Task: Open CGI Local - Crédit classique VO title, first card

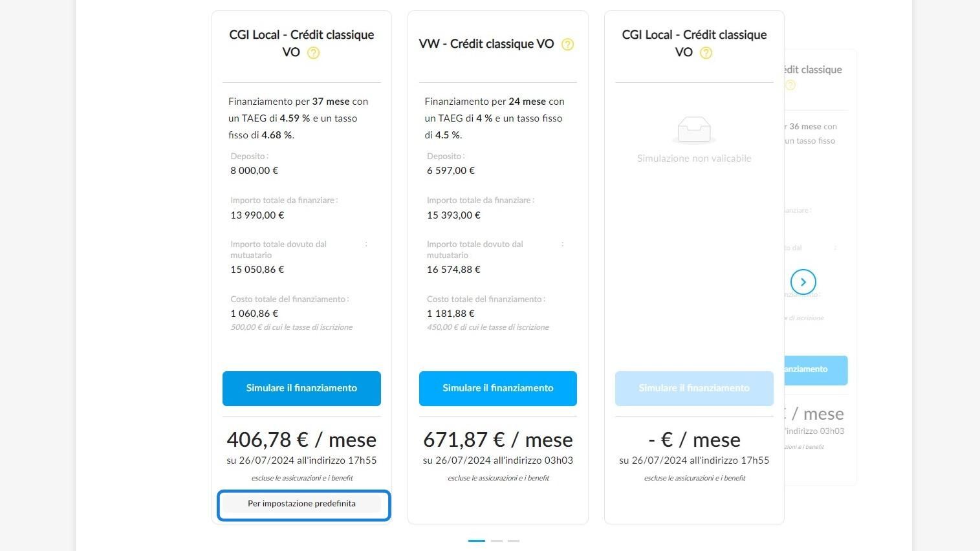Action: coord(301,43)
